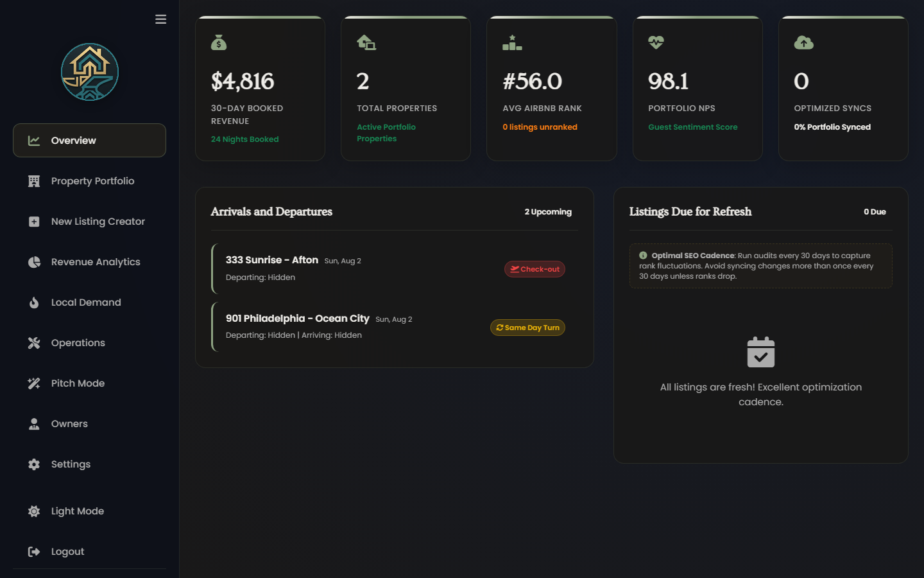Go to Property Portfolio page
Viewport: 924px width, 578px height.
[x=89, y=181]
